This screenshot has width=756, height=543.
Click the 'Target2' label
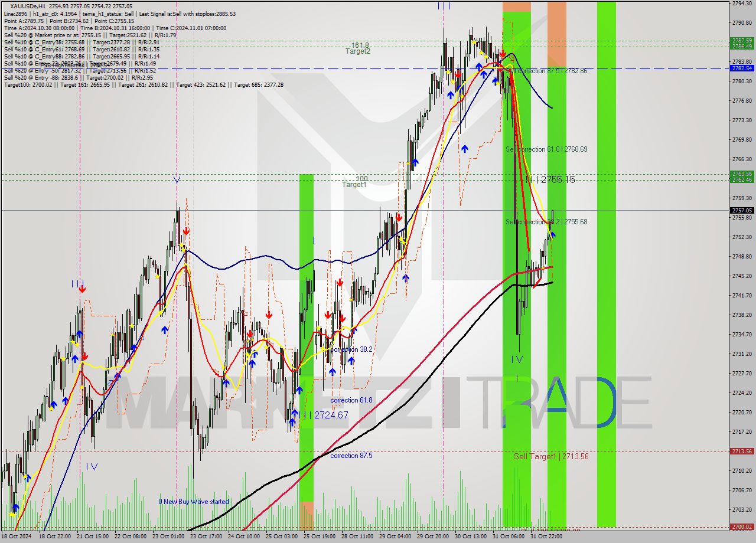click(358, 51)
